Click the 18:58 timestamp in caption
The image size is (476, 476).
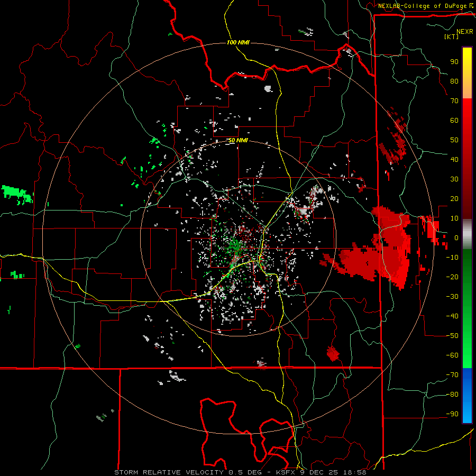(355, 472)
